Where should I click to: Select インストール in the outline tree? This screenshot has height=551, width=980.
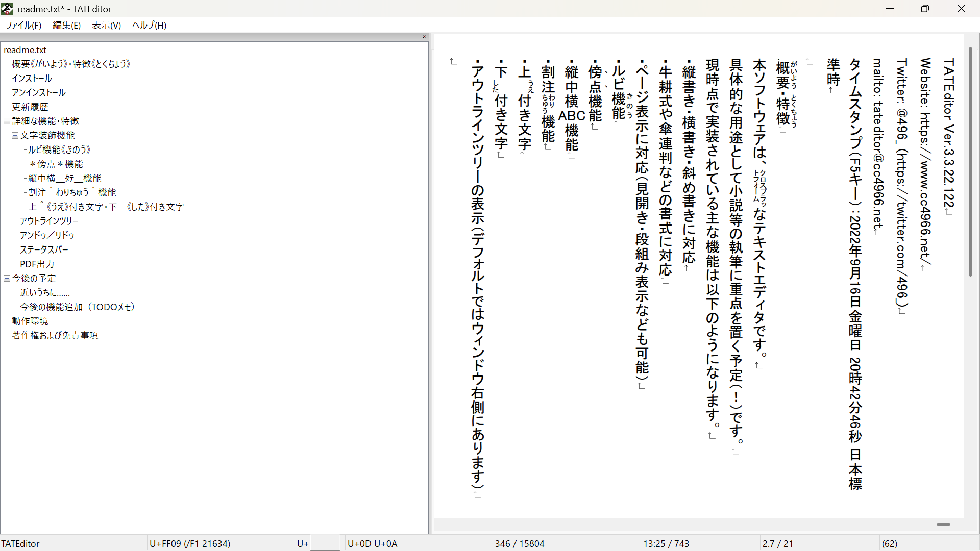coord(32,78)
